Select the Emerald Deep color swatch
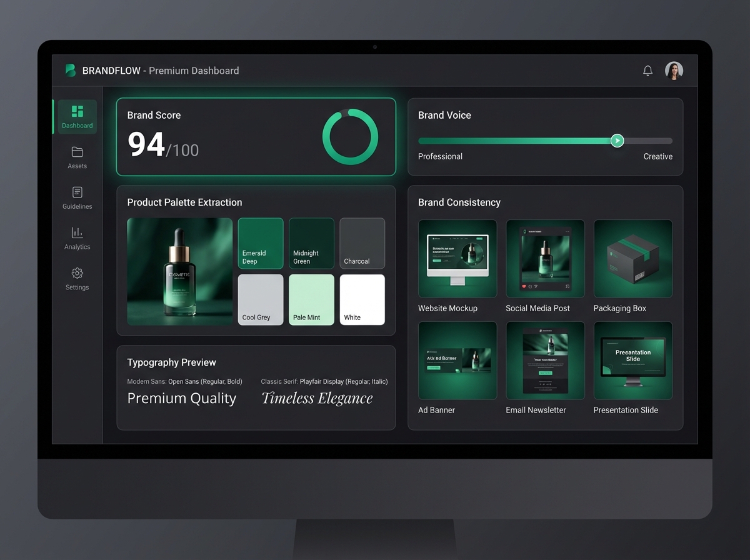Viewport: 750px width, 560px height. (261, 243)
